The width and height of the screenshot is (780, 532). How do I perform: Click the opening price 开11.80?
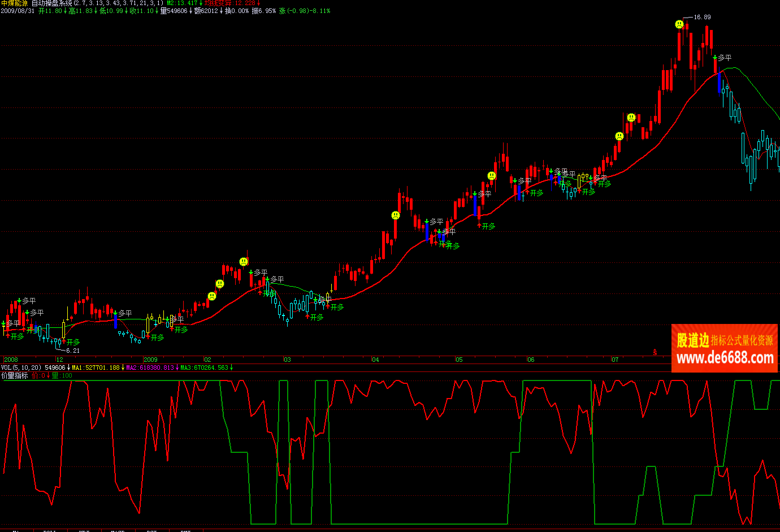pyautogui.click(x=50, y=11)
